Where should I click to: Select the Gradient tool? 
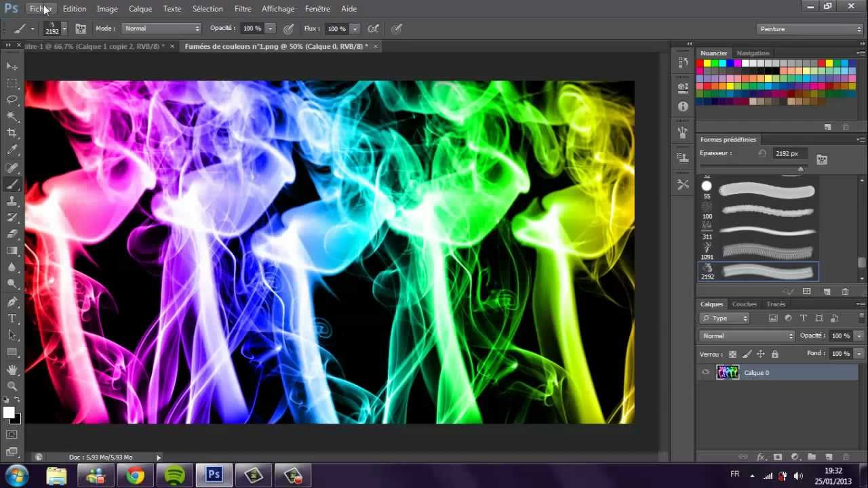(x=12, y=251)
